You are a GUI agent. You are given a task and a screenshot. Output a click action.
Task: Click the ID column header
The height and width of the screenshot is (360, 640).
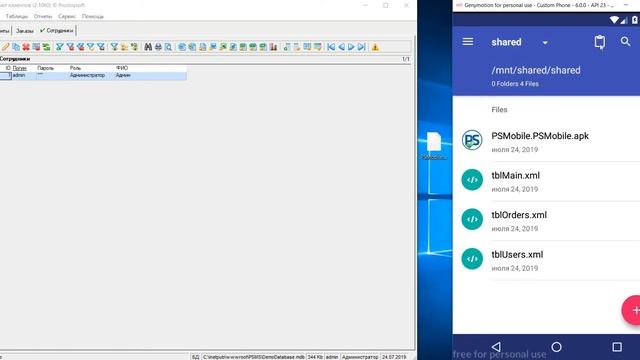point(8,68)
